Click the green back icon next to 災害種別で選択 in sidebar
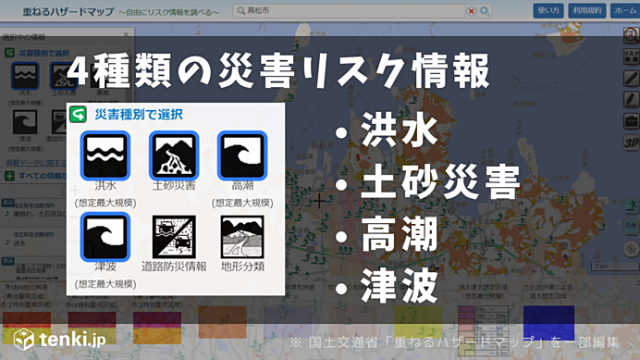This screenshot has height=360, width=640. pyautogui.click(x=9, y=53)
